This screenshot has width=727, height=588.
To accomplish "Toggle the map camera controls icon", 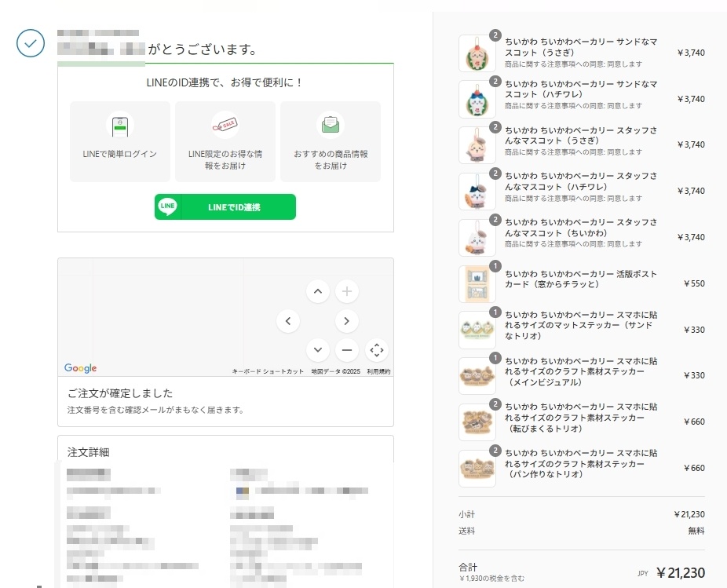I will coord(377,350).
